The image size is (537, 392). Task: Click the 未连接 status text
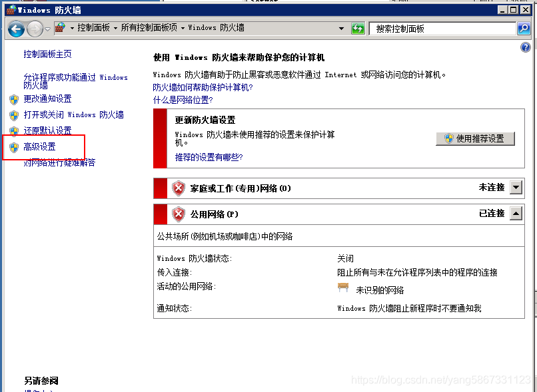tap(492, 188)
